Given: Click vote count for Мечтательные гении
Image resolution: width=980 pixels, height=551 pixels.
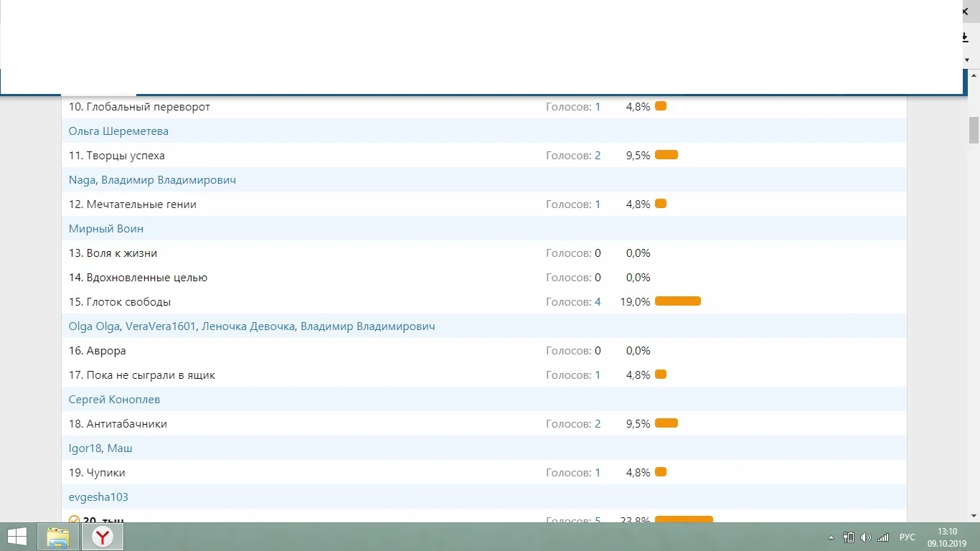Looking at the screenshot, I should tap(598, 204).
